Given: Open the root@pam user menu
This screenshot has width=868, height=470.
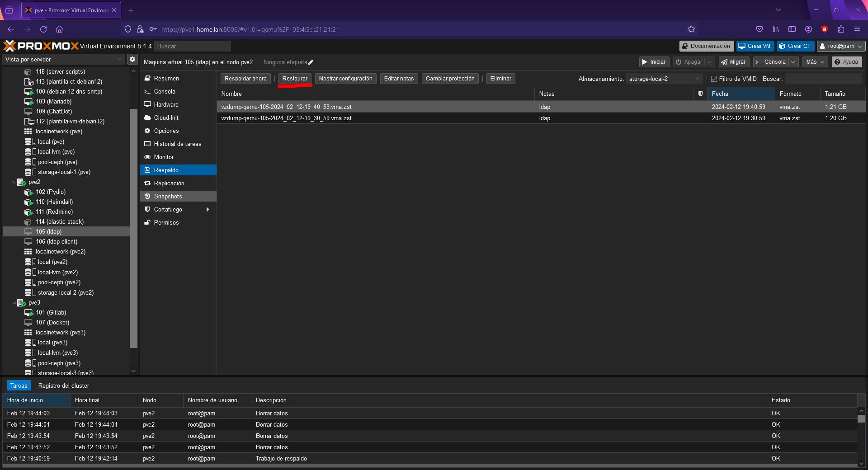Looking at the screenshot, I should tap(841, 46).
